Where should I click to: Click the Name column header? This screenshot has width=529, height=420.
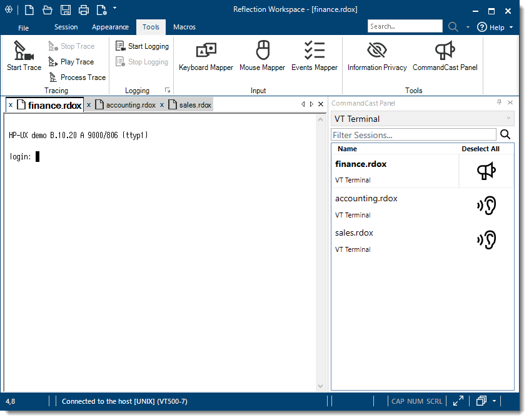347,149
